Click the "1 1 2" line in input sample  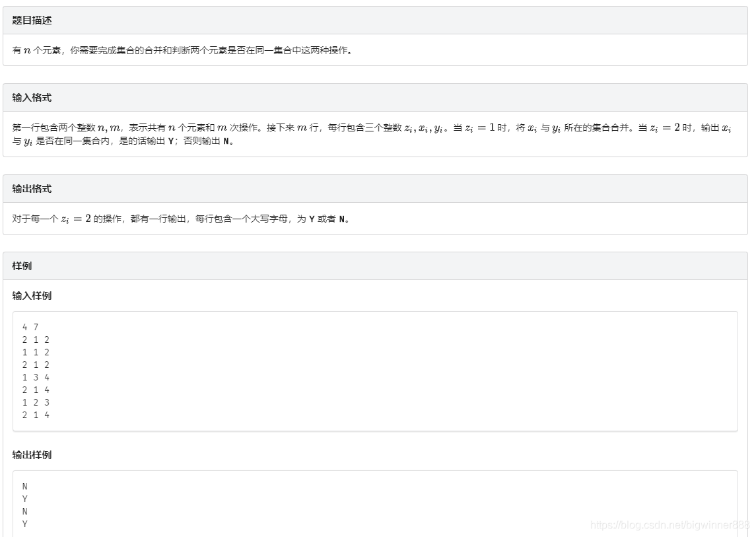36,352
